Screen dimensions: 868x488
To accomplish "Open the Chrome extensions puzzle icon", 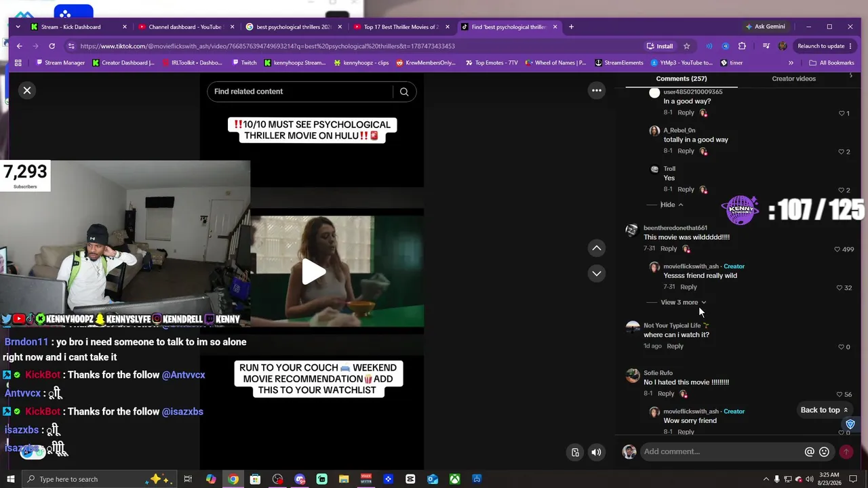I will click(742, 46).
